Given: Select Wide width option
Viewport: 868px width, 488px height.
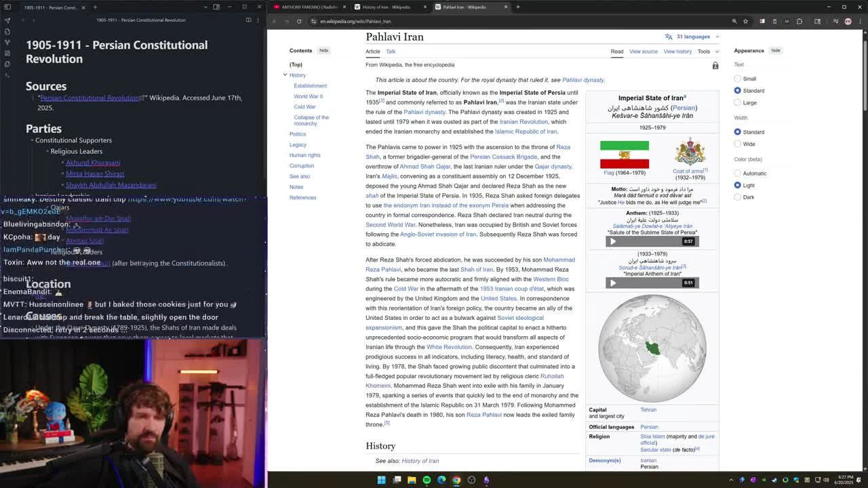Looking at the screenshot, I should coord(738,144).
